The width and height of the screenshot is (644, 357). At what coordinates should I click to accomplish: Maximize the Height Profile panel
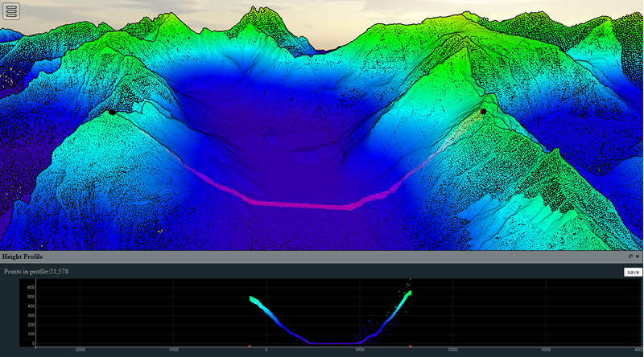(630, 256)
